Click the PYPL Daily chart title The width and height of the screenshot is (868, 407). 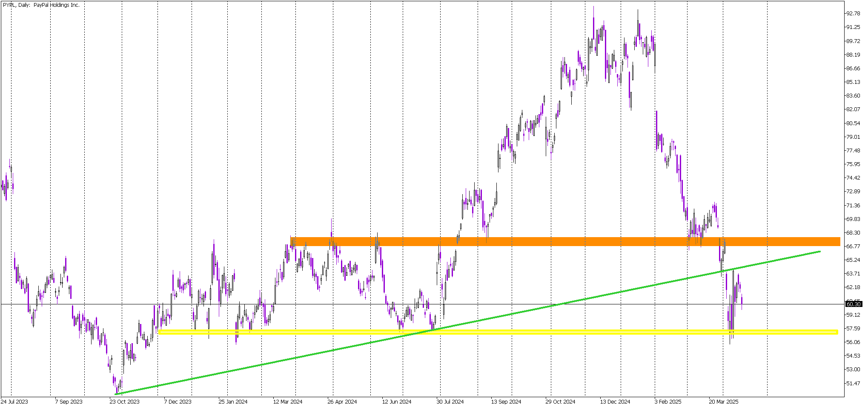click(x=41, y=5)
